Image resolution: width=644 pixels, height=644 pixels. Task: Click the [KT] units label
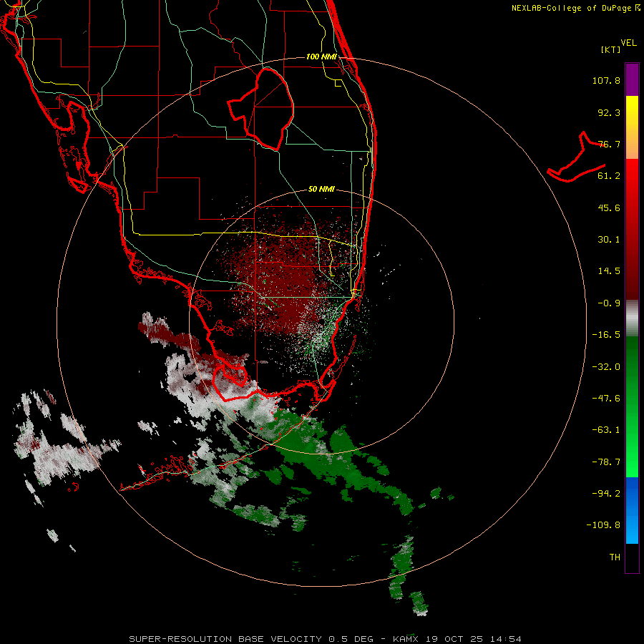click(x=611, y=49)
